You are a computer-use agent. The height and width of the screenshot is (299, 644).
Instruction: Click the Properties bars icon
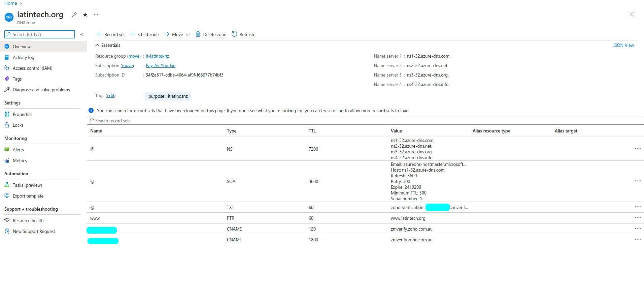[x=7, y=114]
